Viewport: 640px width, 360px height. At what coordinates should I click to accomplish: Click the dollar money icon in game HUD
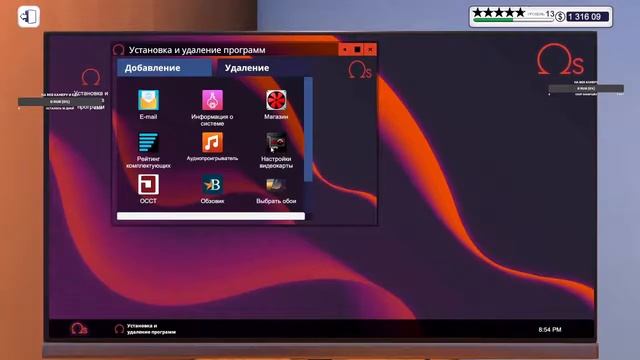[x=560, y=17]
